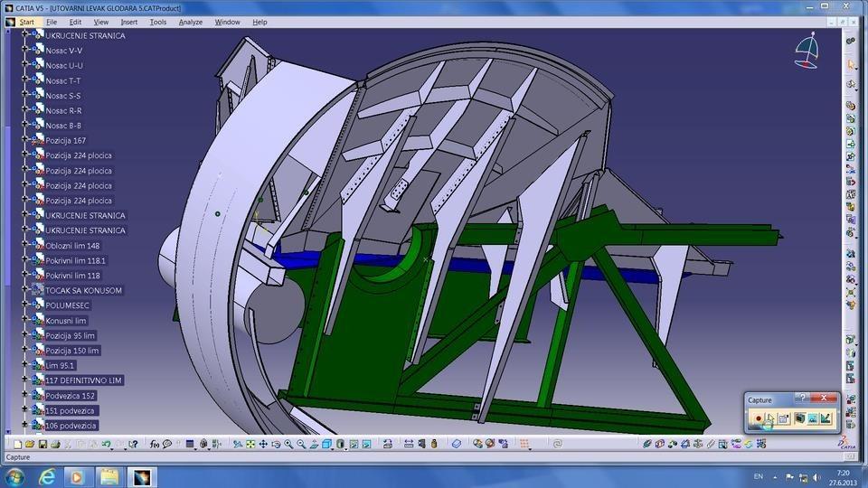Select Nosac B-B in the tree
This screenshot has height=488, width=868.
(x=63, y=126)
